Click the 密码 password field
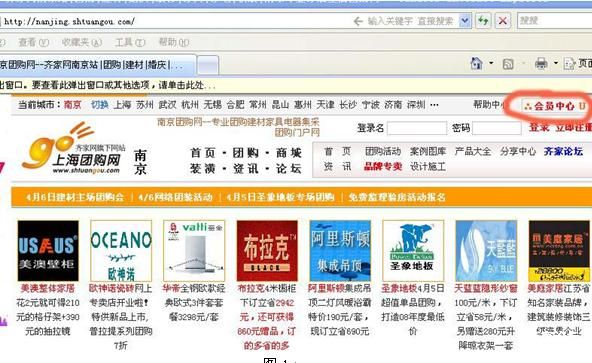Screen dimensions: 592x363 [496, 128]
